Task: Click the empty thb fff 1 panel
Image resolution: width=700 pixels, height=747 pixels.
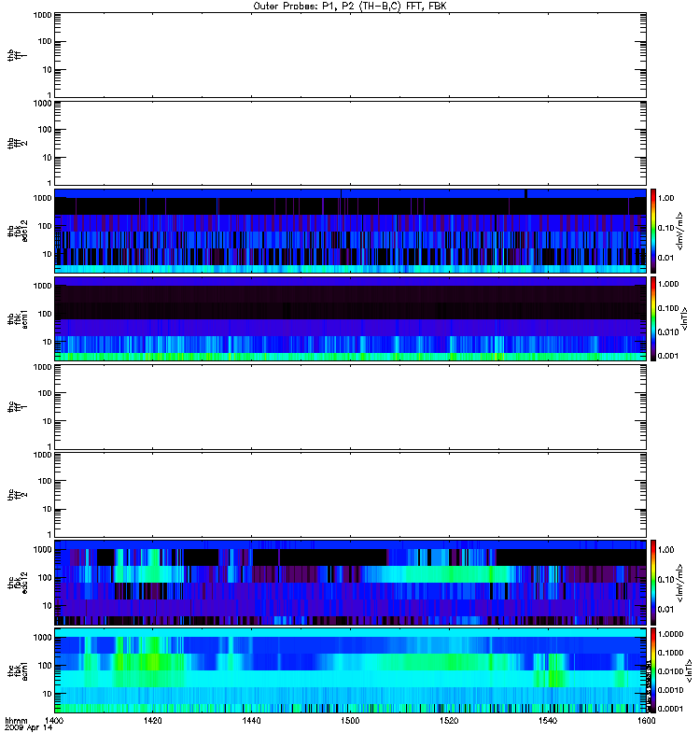Action: point(350,55)
